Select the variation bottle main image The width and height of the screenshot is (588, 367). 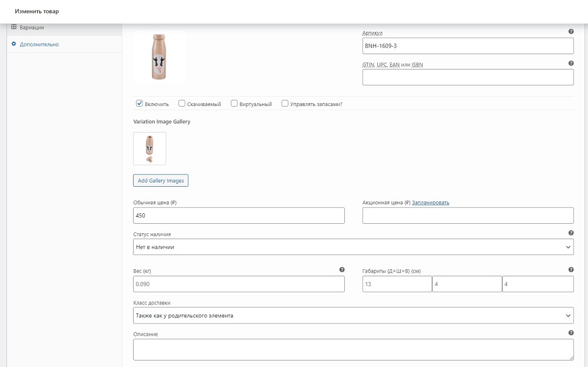pos(160,57)
